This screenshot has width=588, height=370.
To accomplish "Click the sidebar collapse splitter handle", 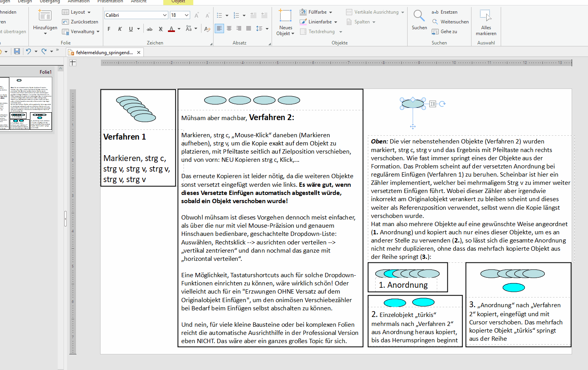I will 65,218.
